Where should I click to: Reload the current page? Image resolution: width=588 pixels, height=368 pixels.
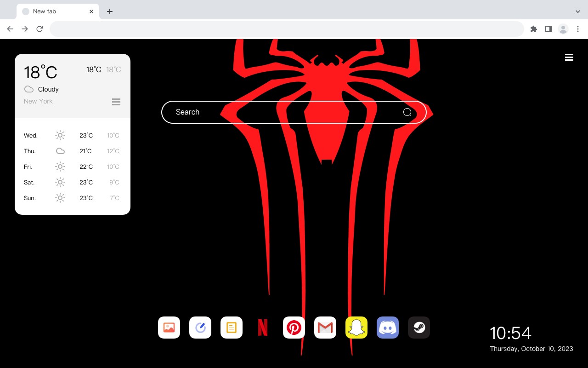(x=40, y=29)
